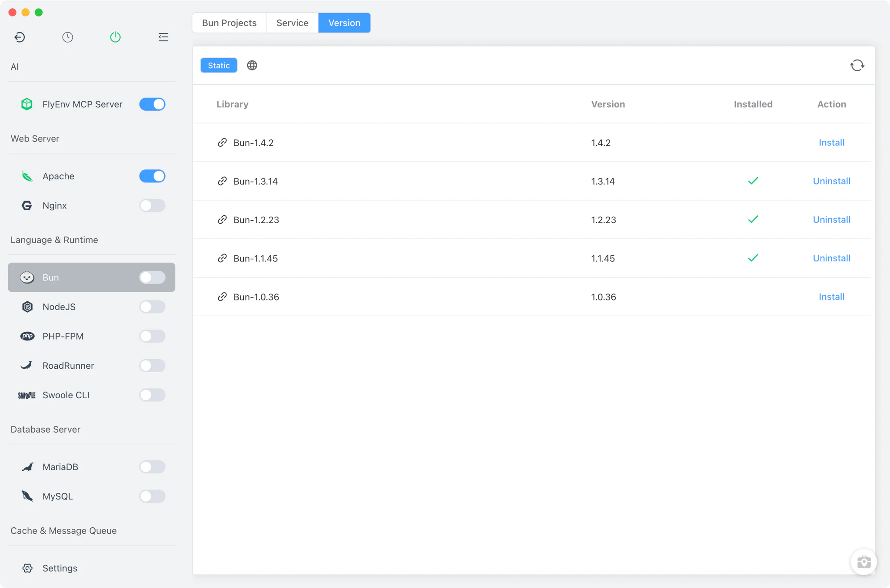Image resolution: width=890 pixels, height=588 pixels.
Task: Click the Swoole CLI logo icon
Action: (x=27, y=395)
